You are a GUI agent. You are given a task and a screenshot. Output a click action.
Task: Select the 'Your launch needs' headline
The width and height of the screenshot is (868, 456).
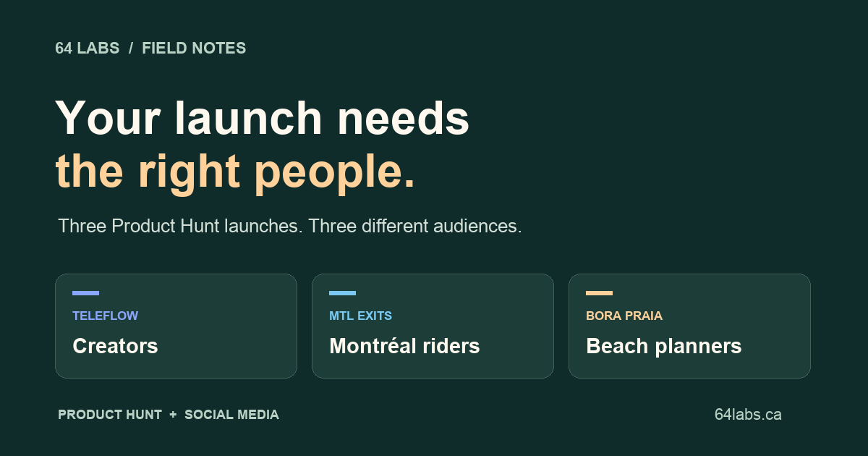263,117
